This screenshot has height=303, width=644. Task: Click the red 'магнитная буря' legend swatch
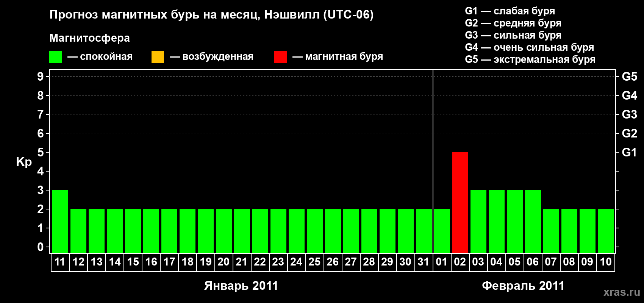point(280,57)
